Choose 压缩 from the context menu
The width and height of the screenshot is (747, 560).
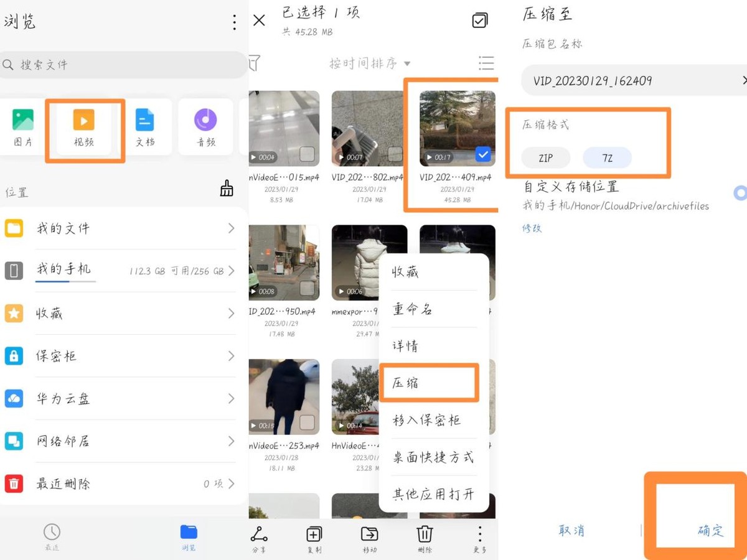[x=428, y=383]
